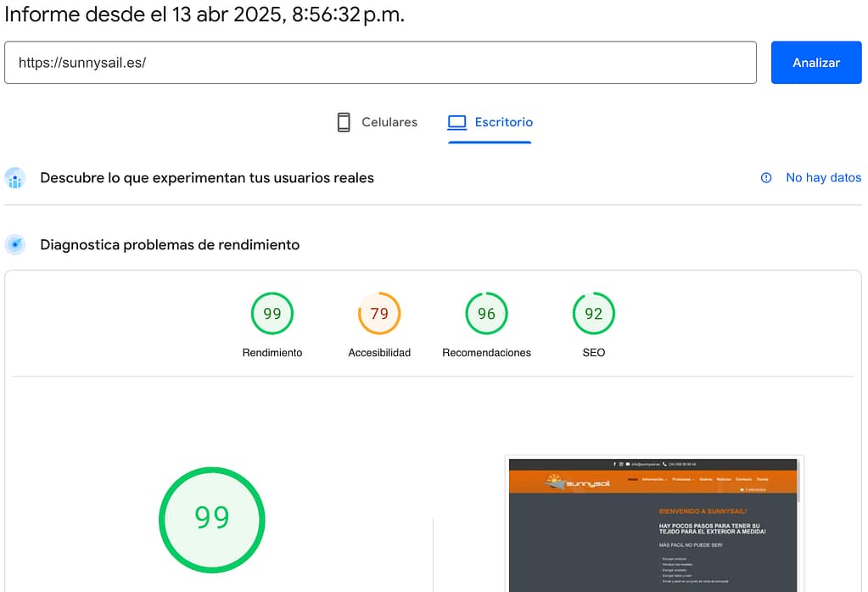Click the info icon next to No hay datos

click(x=766, y=178)
